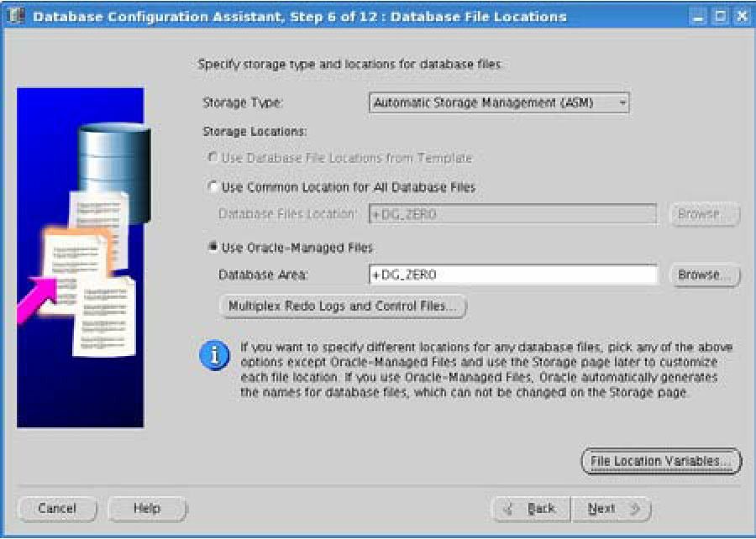Image resolution: width=756 pixels, height=539 pixels.
Task: Go to Next wizard step
Action: point(611,509)
